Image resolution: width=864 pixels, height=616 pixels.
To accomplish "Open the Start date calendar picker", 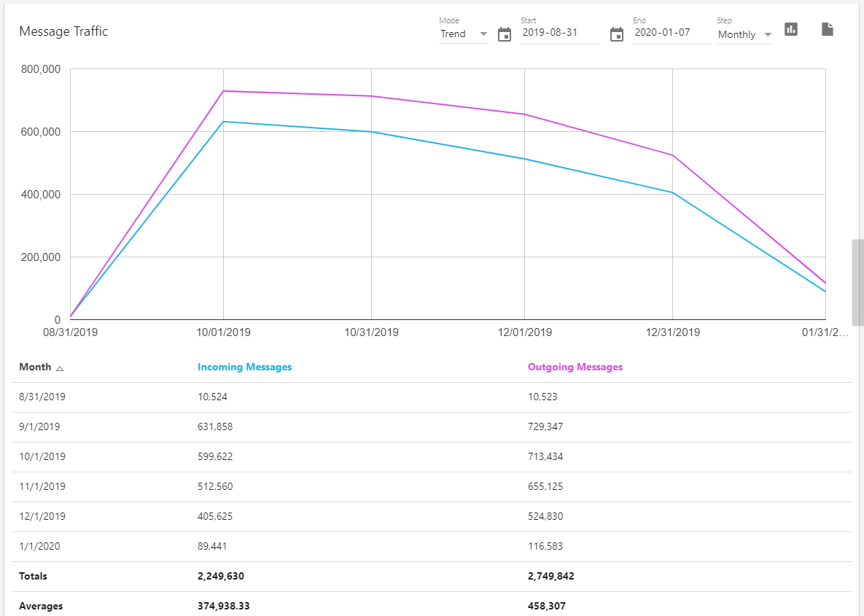I will click(x=505, y=34).
